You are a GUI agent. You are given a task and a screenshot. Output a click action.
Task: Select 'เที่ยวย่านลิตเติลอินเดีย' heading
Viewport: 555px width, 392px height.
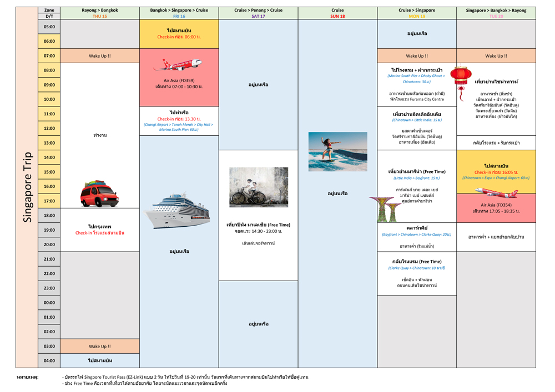[417, 114]
